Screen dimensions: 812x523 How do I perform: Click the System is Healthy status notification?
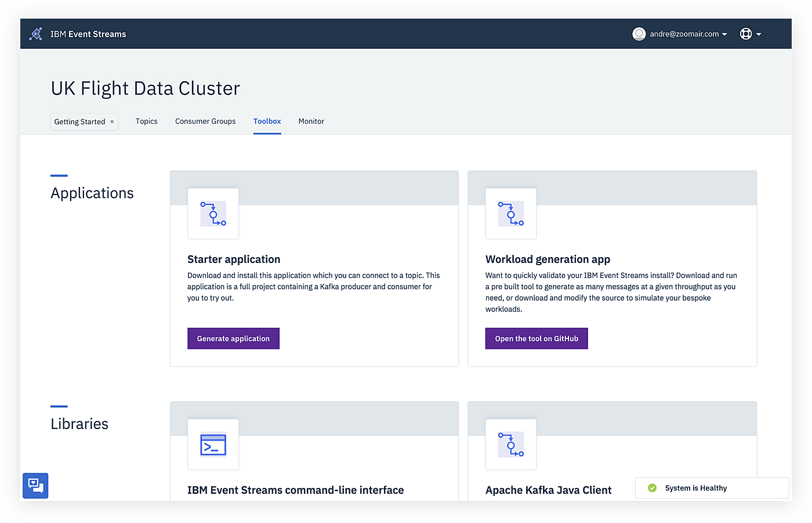712,488
